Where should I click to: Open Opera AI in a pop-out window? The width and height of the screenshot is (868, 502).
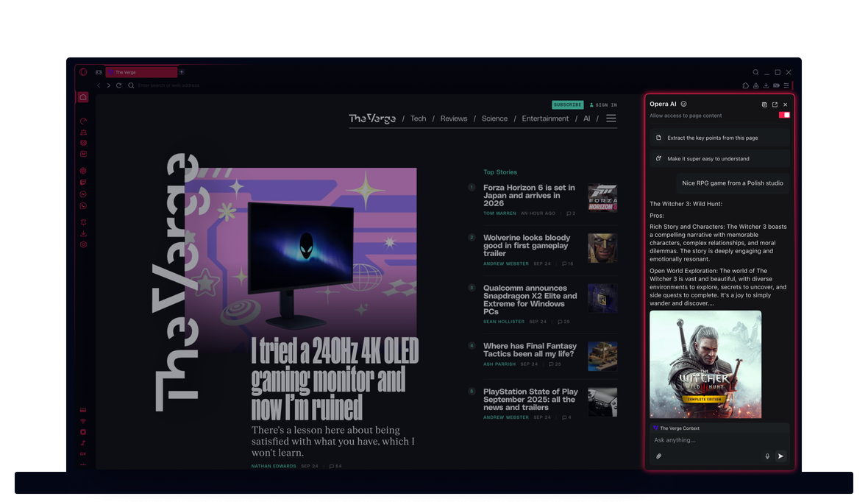click(x=775, y=105)
